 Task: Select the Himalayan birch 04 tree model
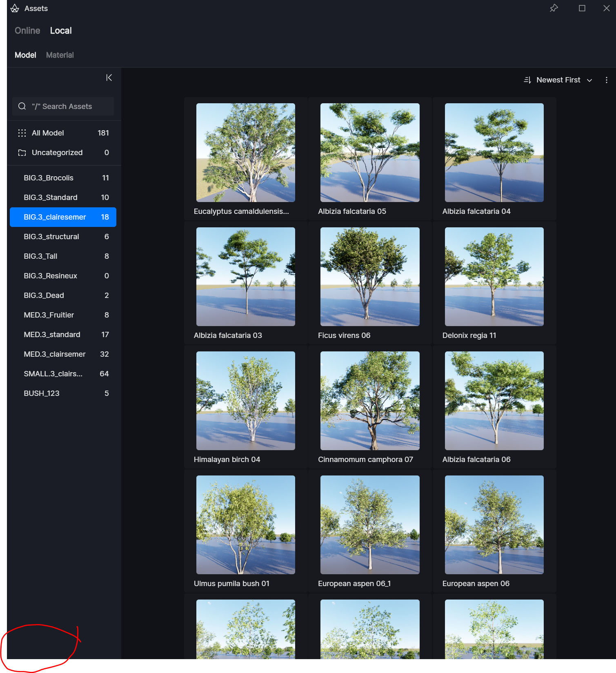pyautogui.click(x=245, y=401)
